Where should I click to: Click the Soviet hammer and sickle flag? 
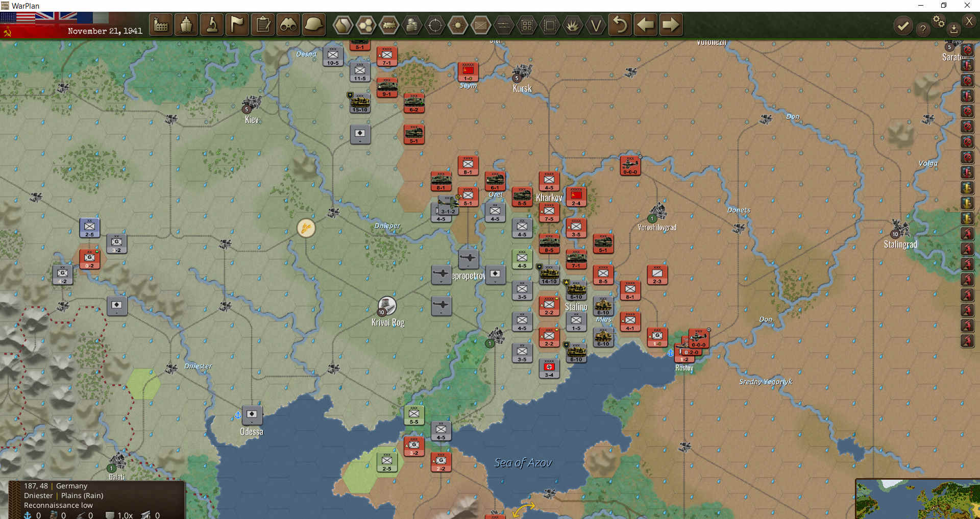tap(7, 32)
